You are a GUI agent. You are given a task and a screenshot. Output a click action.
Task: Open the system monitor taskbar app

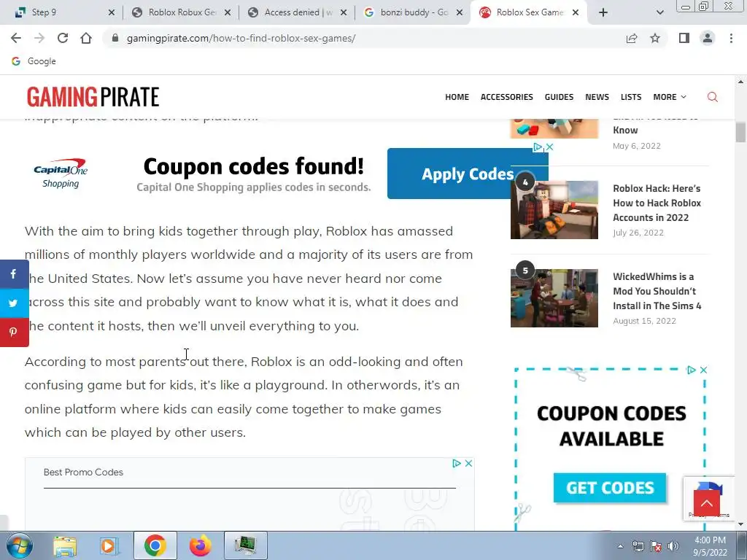(245, 545)
